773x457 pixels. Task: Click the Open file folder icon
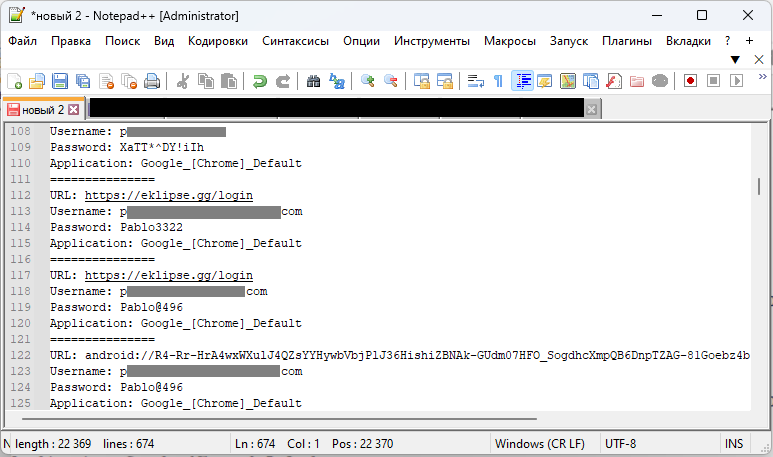pyautogui.click(x=37, y=81)
